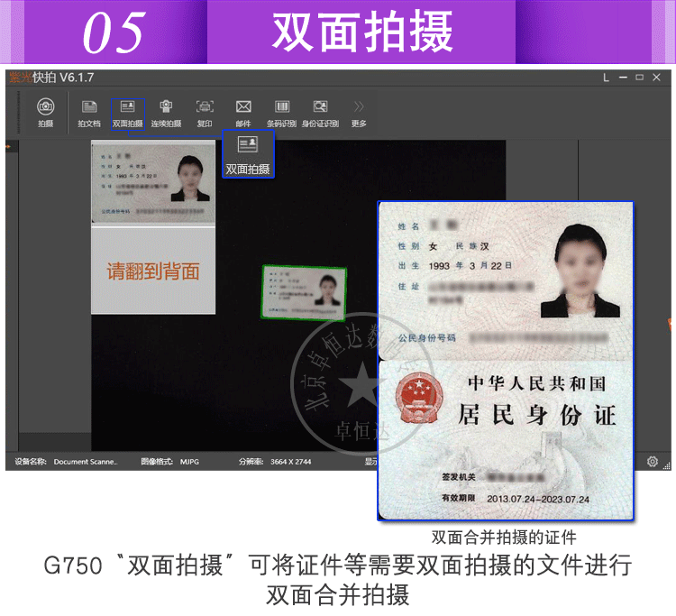Click the 图像格式 label in status bar
Screen dimensions: 676x616
point(157,462)
